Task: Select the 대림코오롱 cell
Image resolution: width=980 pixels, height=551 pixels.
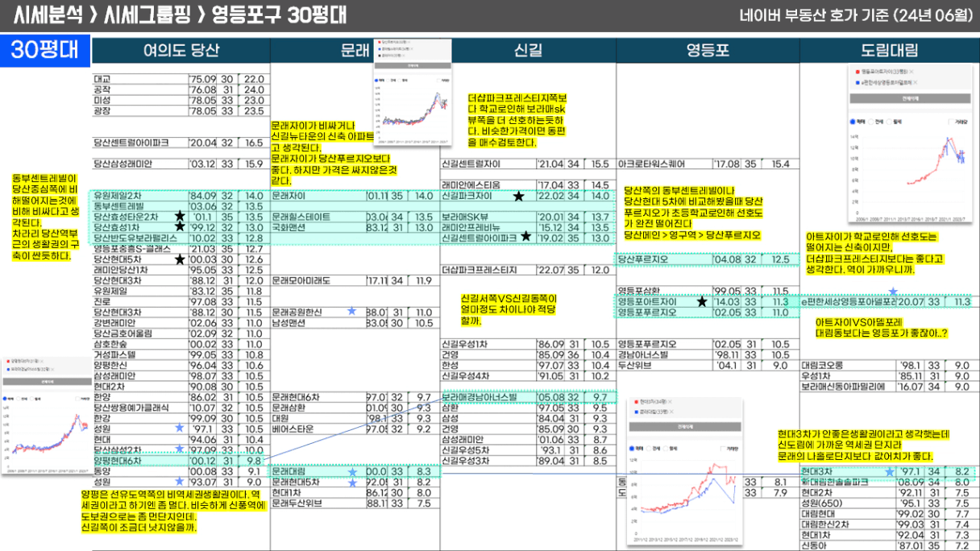Action: [848, 365]
